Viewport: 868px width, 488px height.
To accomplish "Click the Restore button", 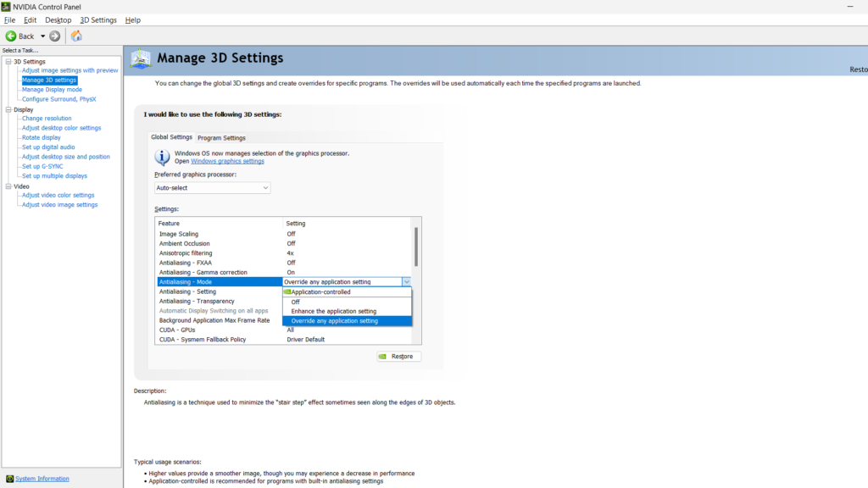I will pyautogui.click(x=398, y=356).
